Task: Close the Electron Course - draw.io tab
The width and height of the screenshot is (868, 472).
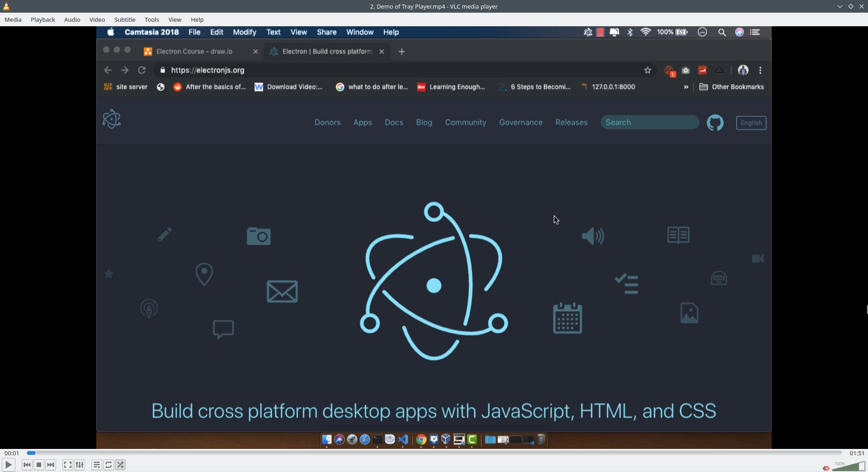Action: 255,52
